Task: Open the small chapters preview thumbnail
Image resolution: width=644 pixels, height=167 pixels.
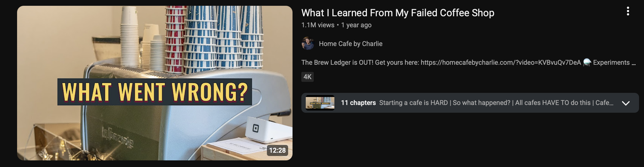Action: pos(320,103)
